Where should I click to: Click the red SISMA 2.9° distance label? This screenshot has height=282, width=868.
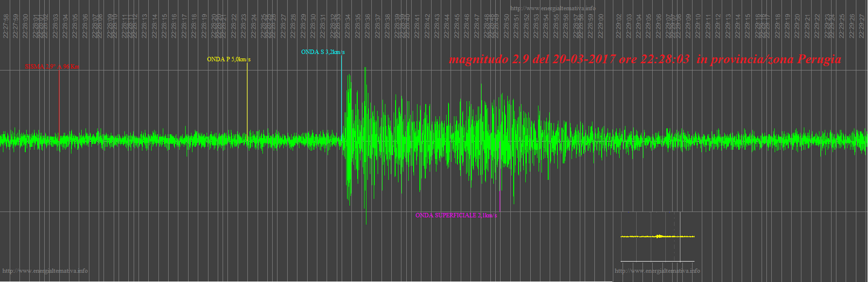pos(52,67)
